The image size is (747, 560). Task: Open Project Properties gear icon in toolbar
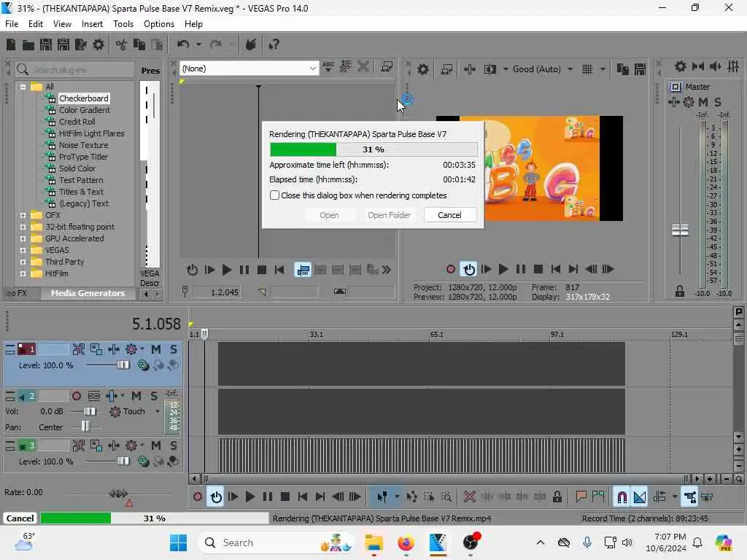[x=98, y=44]
